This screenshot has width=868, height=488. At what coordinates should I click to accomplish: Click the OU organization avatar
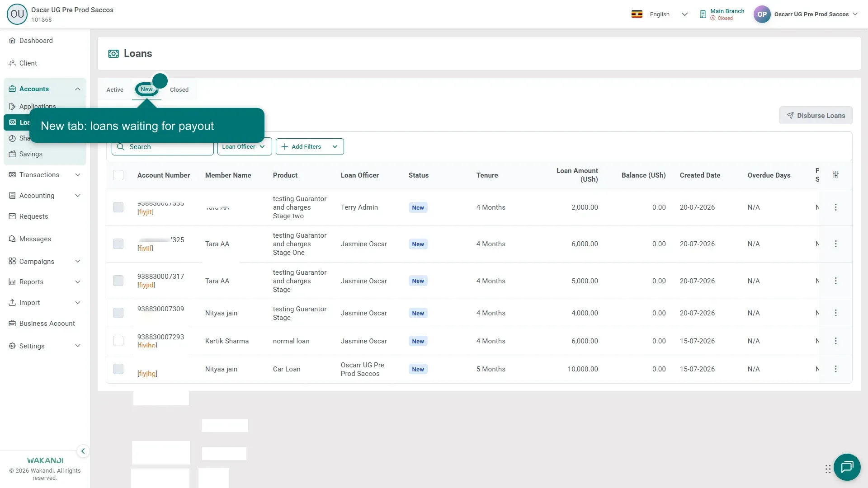click(x=17, y=14)
